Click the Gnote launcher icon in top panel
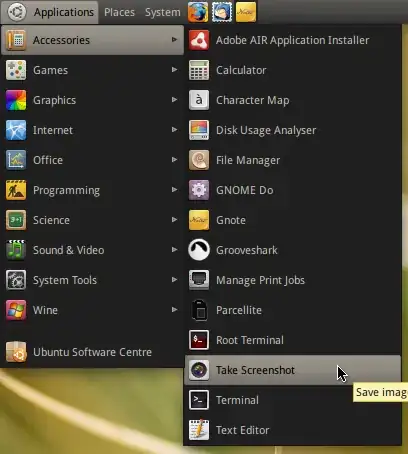408x454 pixels. pyautogui.click(x=246, y=12)
